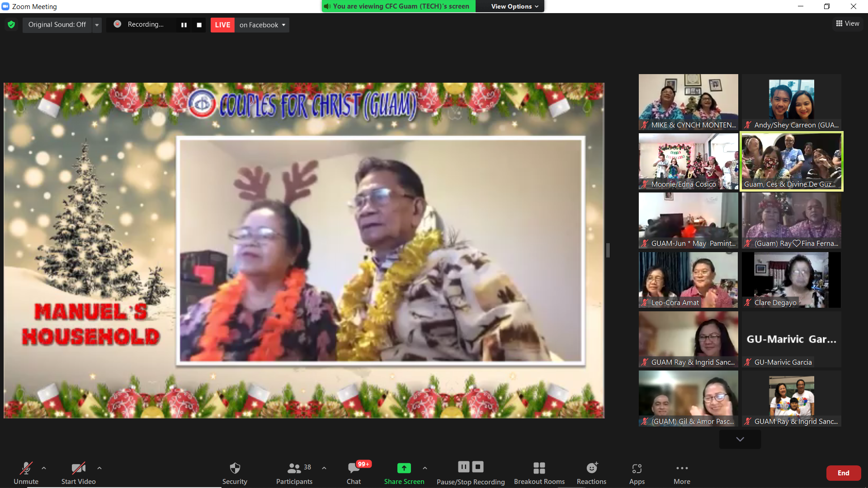868x488 pixels.
Task: End the meeting with the red End button
Action: click(x=844, y=473)
